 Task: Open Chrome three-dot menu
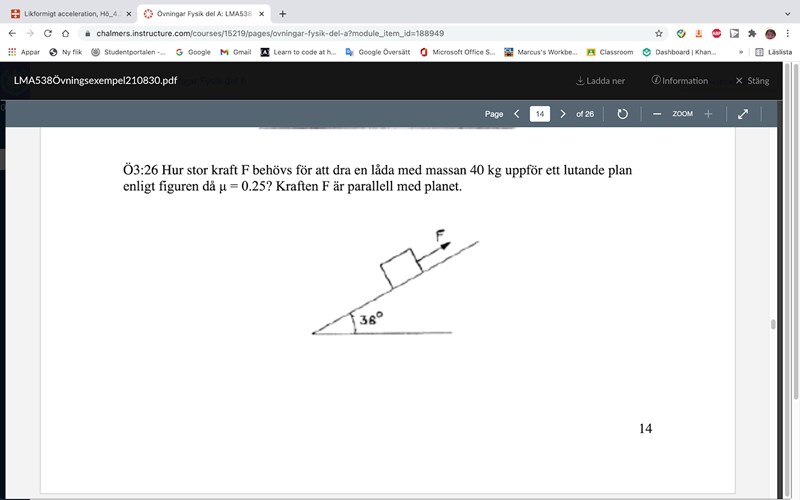point(789,33)
